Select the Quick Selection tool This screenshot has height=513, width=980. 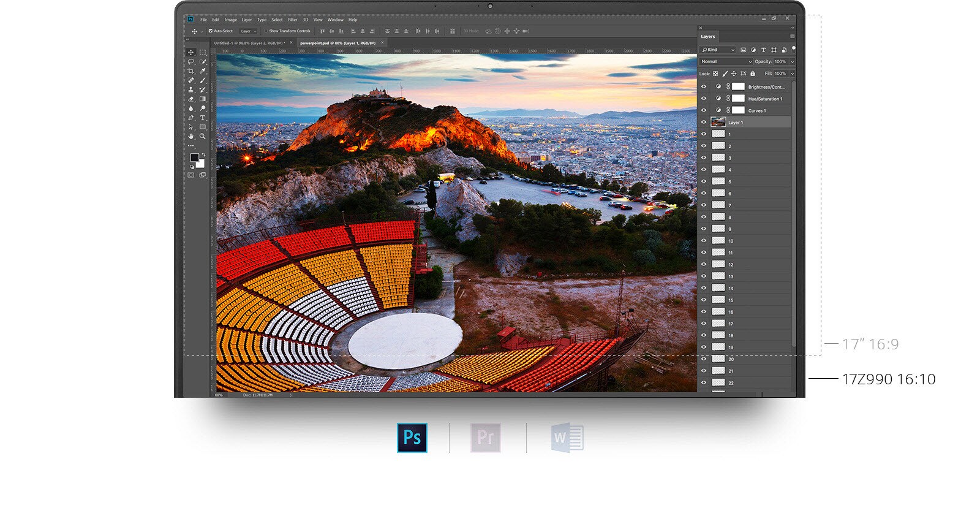pyautogui.click(x=203, y=61)
